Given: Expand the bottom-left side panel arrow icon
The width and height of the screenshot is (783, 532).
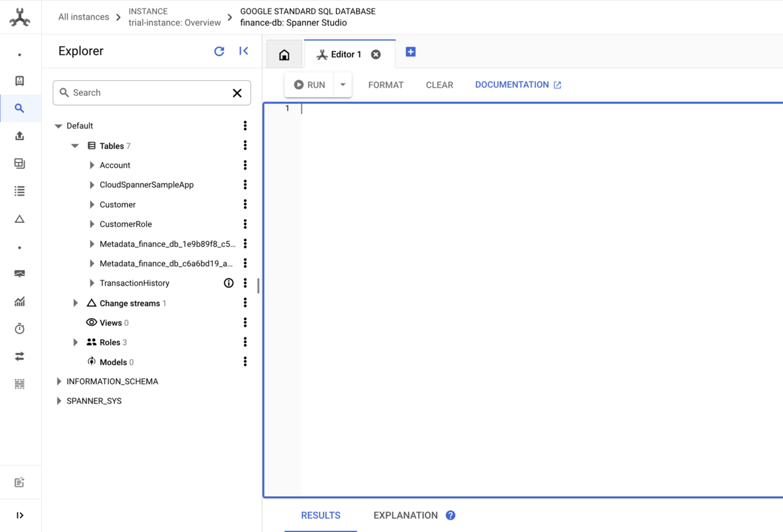Looking at the screenshot, I should (x=20, y=515).
